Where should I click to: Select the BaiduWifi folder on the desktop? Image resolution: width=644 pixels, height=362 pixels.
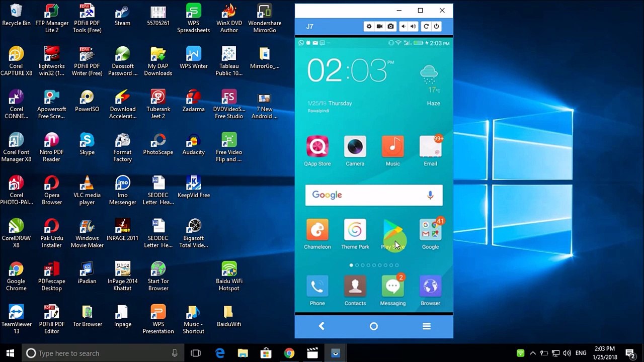pyautogui.click(x=229, y=316)
